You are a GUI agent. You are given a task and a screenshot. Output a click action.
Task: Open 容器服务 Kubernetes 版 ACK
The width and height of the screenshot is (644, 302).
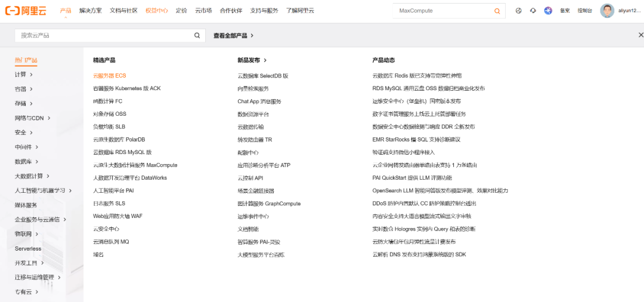[x=127, y=88]
